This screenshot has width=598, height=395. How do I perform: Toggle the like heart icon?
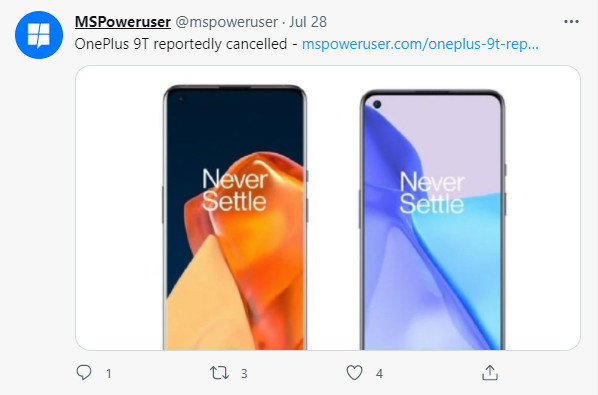(x=354, y=373)
